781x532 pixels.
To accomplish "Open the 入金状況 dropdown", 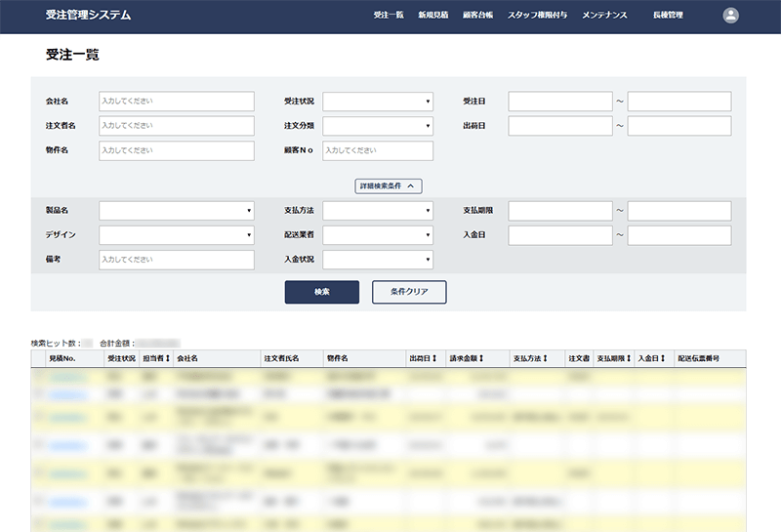I will point(377,260).
